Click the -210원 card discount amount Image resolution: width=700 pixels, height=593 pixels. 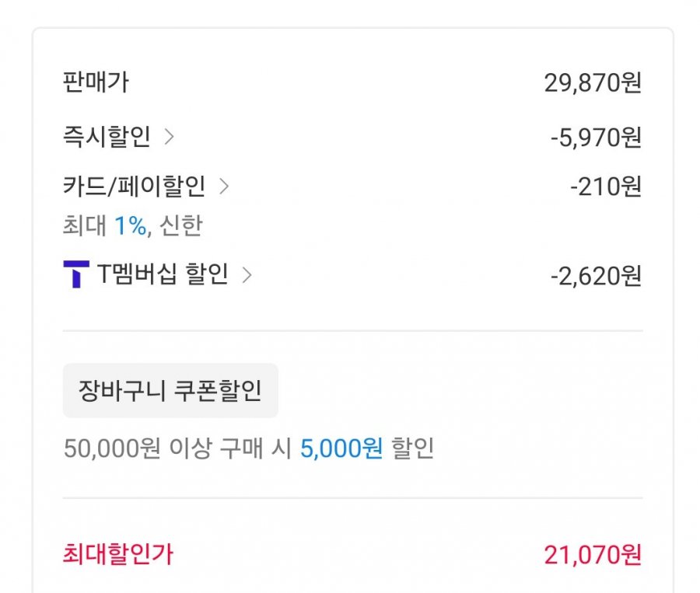coord(606,187)
